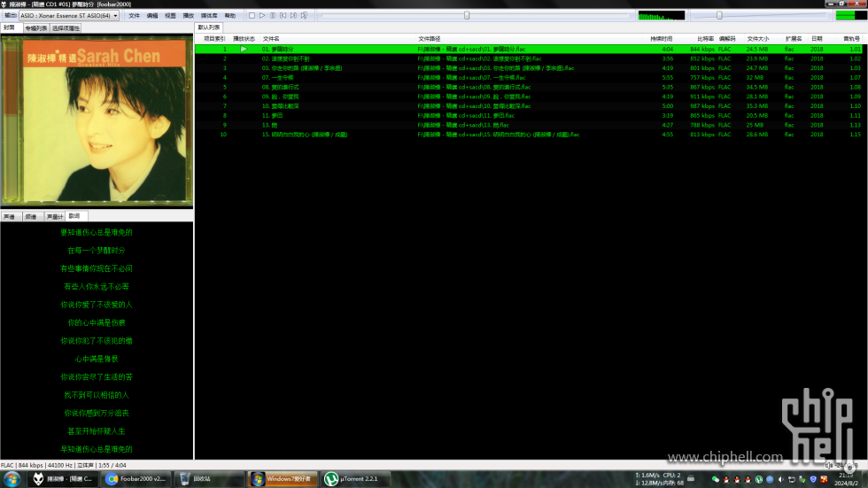
Task: Click the lyric line 心中满是悔恨
Action: [97, 359]
